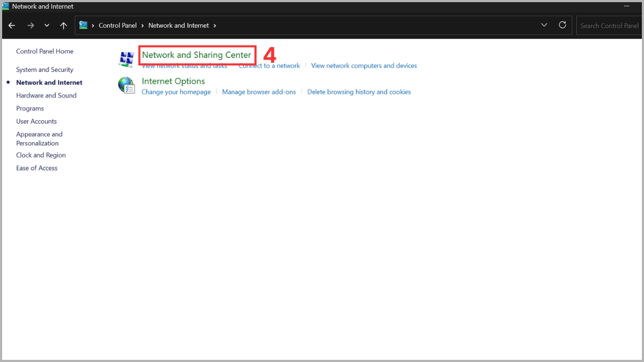The width and height of the screenshot is (644, 362).
Task: Open Network and Sharing Center heading
Action: pos(196,55)
